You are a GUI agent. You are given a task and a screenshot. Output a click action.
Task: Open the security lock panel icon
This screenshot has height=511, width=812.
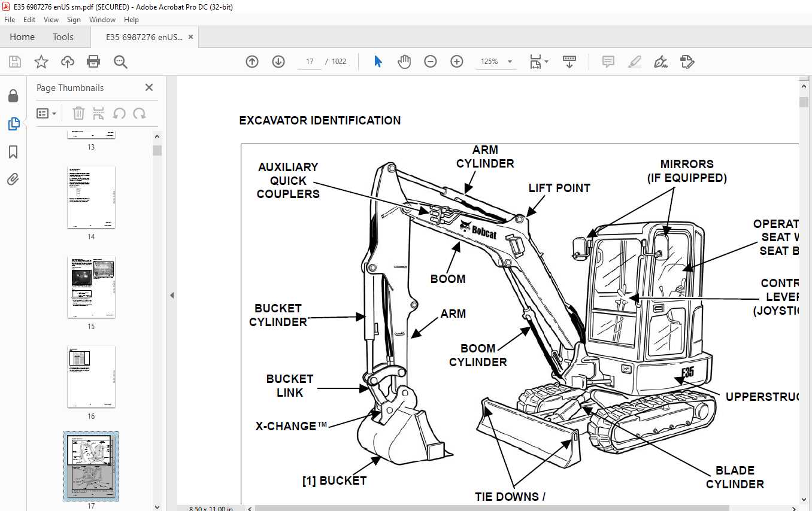[13, 96]
